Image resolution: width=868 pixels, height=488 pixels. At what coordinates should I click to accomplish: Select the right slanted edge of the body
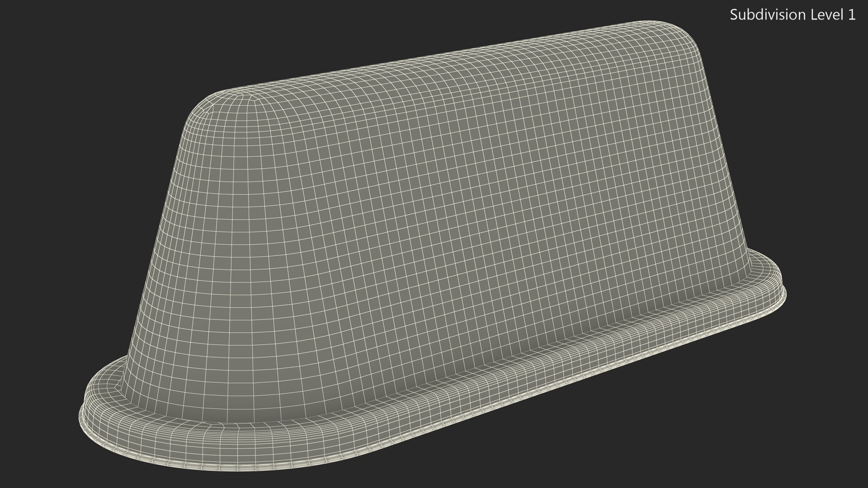tap(719, 149)
